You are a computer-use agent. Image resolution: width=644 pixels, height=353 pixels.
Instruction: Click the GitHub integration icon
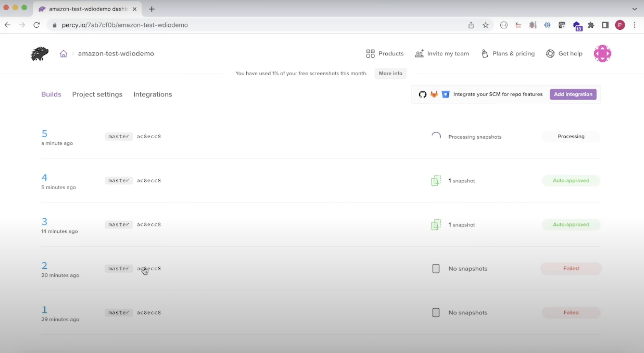(x=422, y=94)
